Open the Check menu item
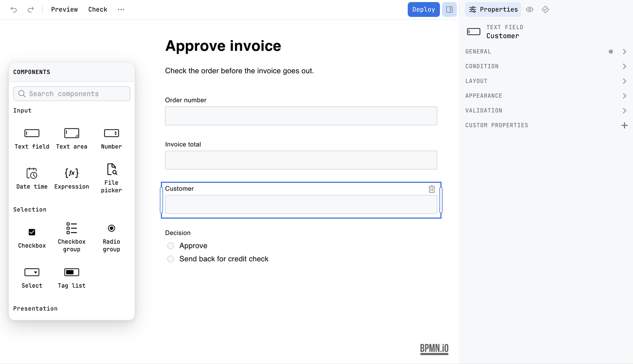The width and height of the screenshot is (633, 364). pos(98,9)
